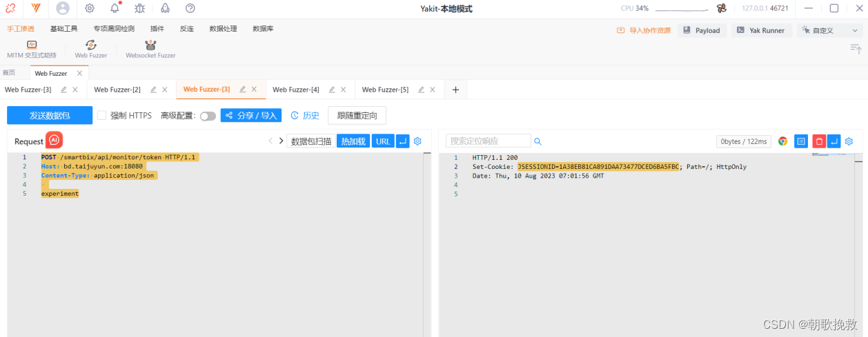Open the 数据库 menu

pyautogui.click(x=263, y=29)
